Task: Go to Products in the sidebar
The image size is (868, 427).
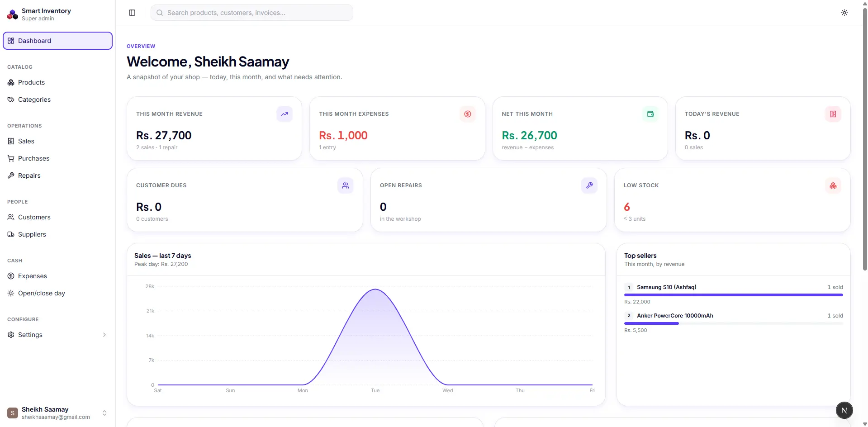Action: coord(57,82)
